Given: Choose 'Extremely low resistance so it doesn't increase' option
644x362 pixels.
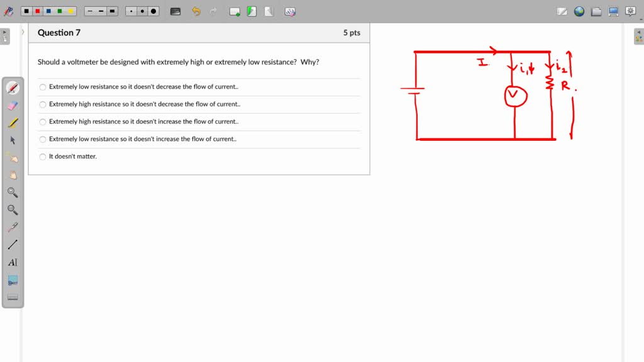Looking at the screenshot, I should [x=42, y=140].
